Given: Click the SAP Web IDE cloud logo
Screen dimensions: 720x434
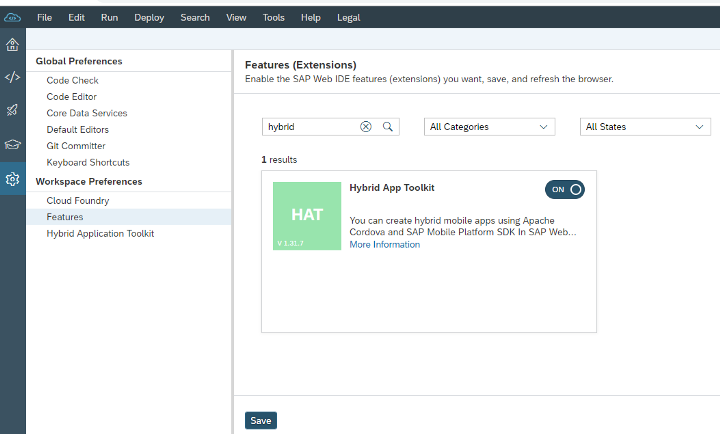Looking at the screenshot, I should pyautogui.click(x=12, y=17).
